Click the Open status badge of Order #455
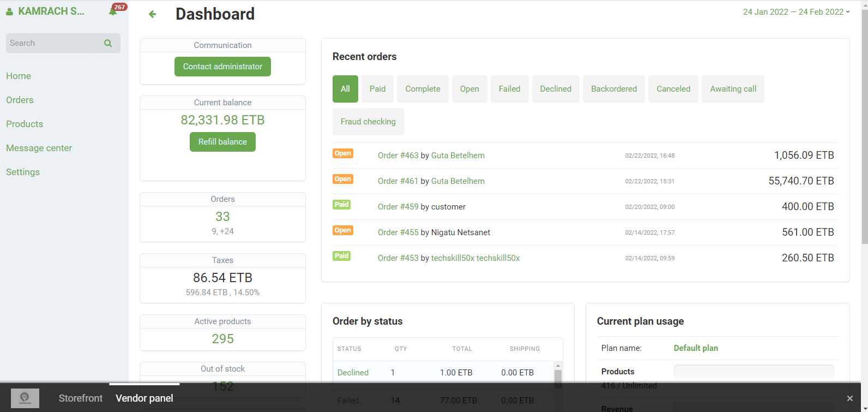The image size is (868, 412). (x=343, y=230)
